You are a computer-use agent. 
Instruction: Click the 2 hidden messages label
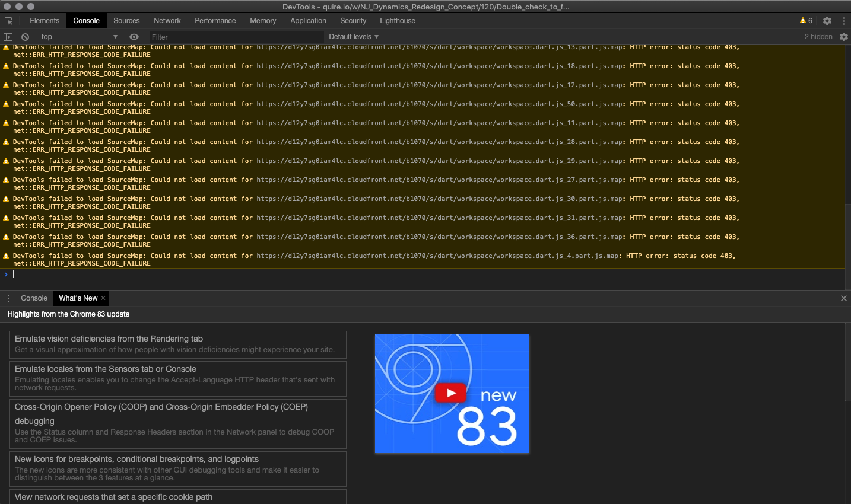pos(818,37)
